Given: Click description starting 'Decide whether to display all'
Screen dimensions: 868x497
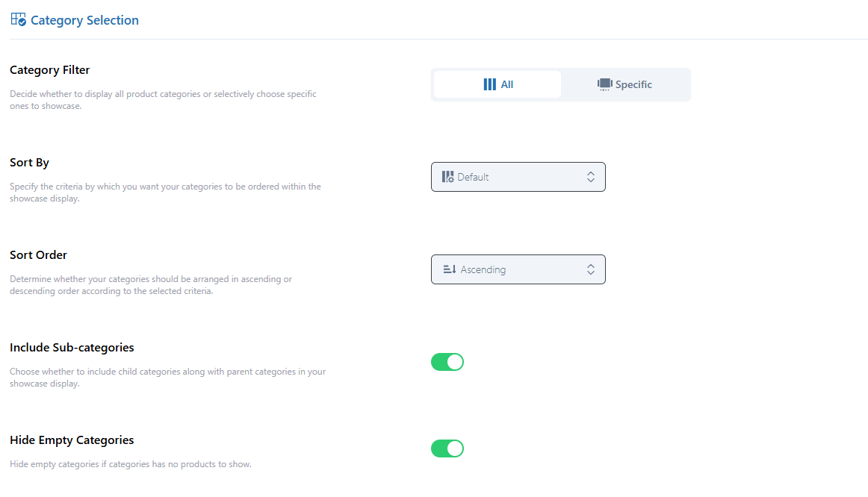Looking at the screenshot, I should click(x=164, y=100).
